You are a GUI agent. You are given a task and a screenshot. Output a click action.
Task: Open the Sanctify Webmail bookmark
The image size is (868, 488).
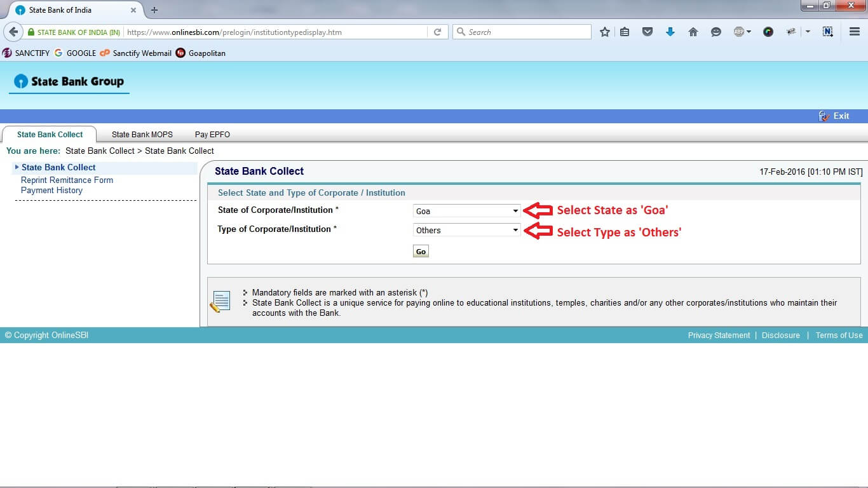point(135,53)
